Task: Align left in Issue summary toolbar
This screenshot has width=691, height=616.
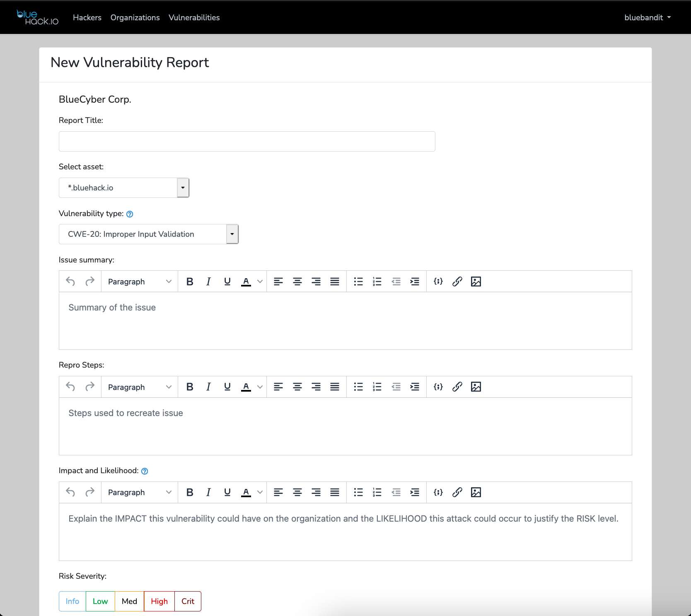Action: [x=278, y=282]
